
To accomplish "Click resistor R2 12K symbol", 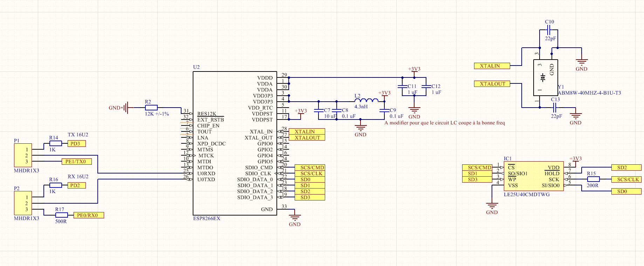I will coord(151,108).
